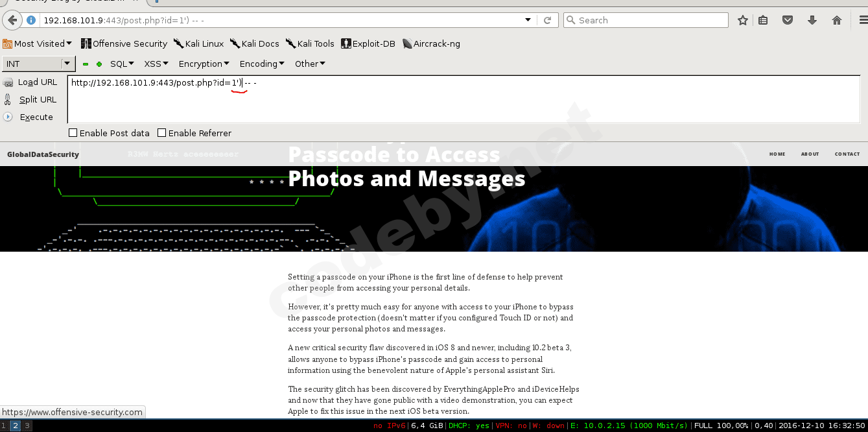Screen dimensions: 868x432
Task: Click the 'FULL 100,00%' battery status entry
Action: coord(721,426)
